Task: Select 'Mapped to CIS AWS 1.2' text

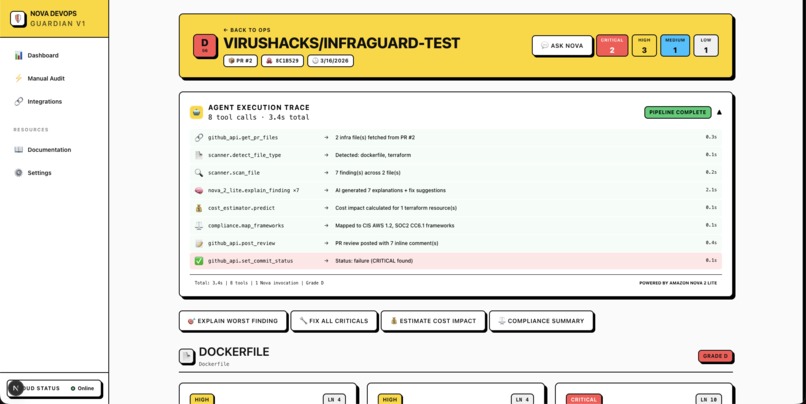Action: coord(394,225)
